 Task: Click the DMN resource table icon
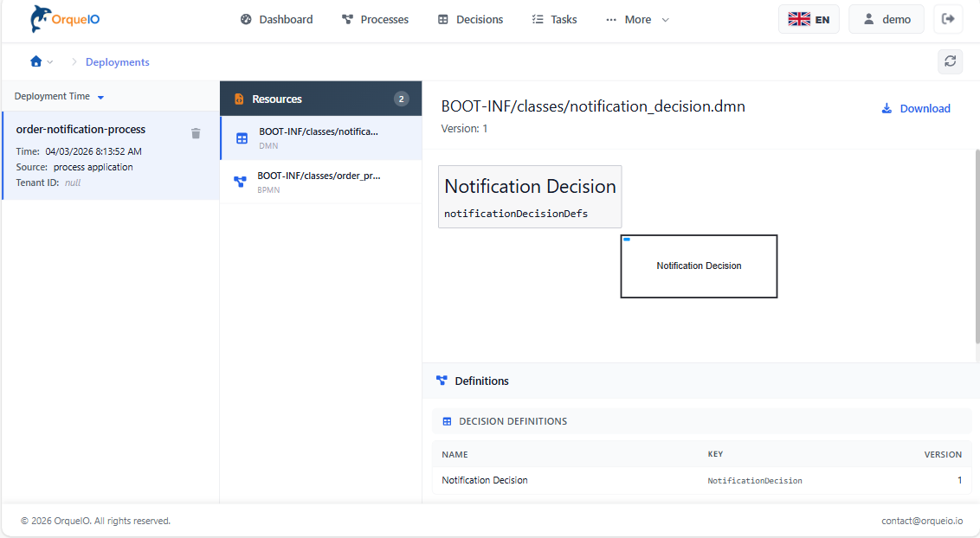click(242, 138)
